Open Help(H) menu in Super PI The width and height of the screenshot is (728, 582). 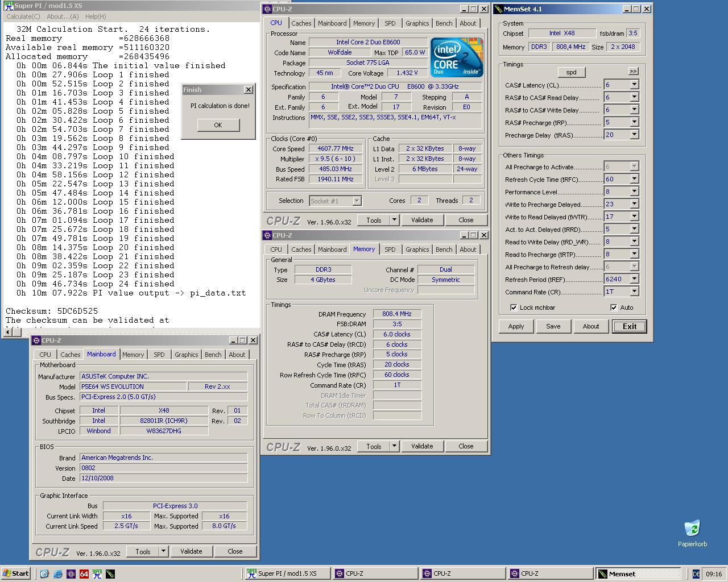pyautogui.click(x=95, y=16)
